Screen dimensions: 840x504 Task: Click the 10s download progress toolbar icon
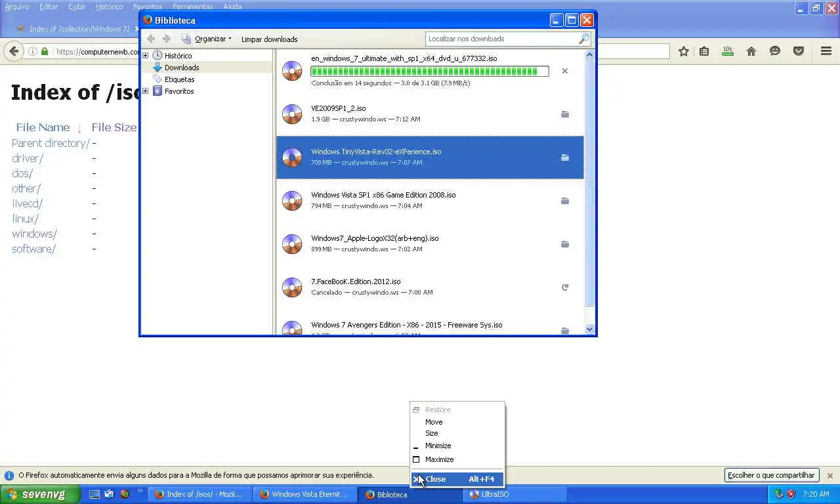727,51
